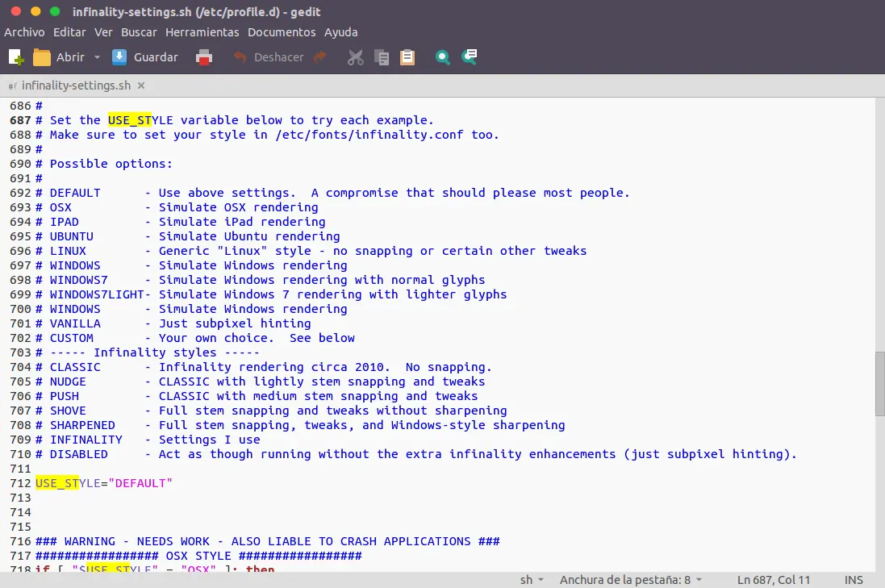Open a file with the Abrir folder icon

point(59,57)
